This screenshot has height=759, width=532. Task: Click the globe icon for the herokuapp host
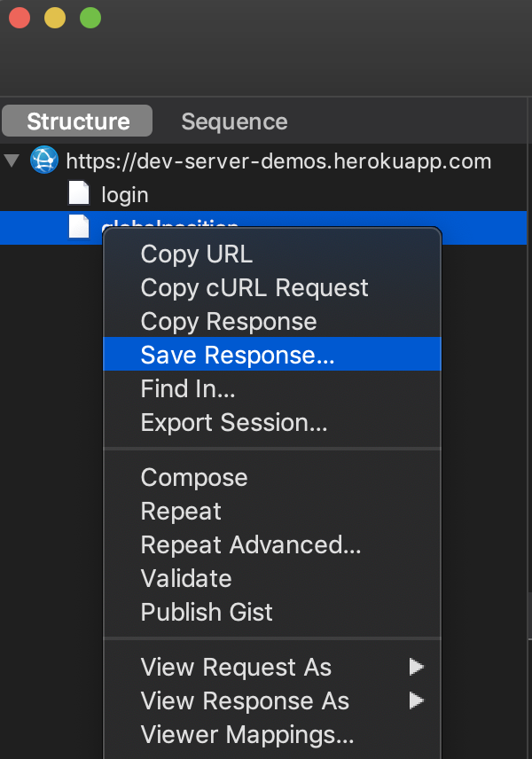point(44,160)
